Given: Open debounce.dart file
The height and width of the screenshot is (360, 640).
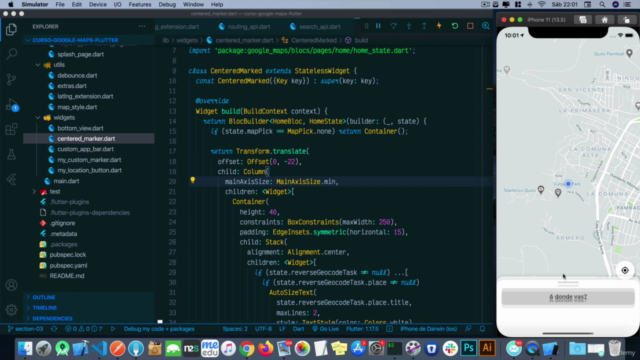Looking at the screenshot, I should pyautogui.click(x=77, y=76).
